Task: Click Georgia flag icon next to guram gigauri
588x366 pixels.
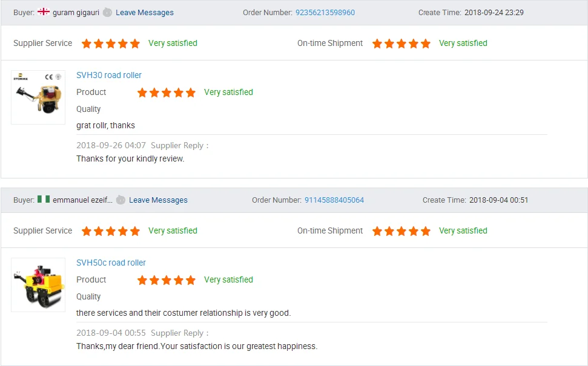Action: [44, 12]
